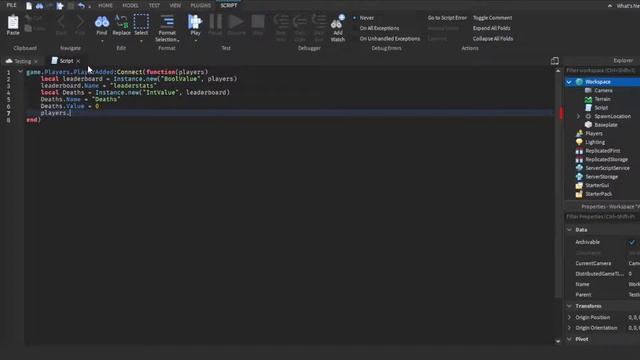Click the Paste clipboard icon
640x360 pixels.
[x=13, y=22]
